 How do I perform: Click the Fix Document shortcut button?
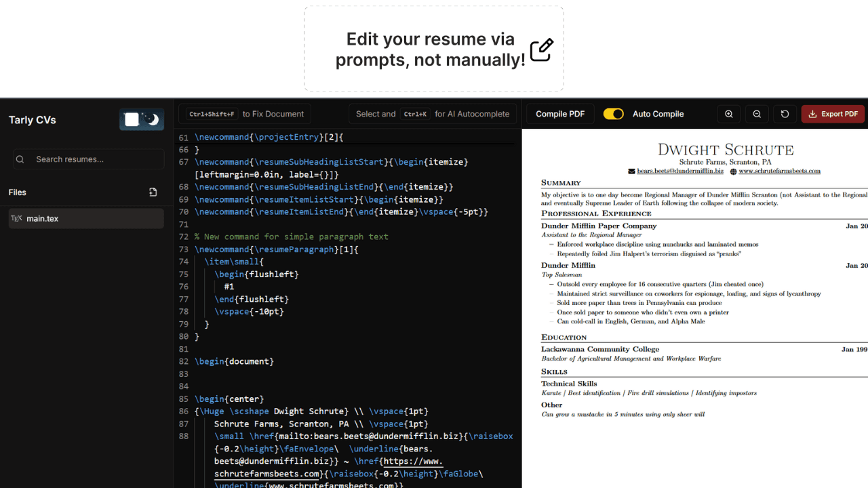pos(245,114)
